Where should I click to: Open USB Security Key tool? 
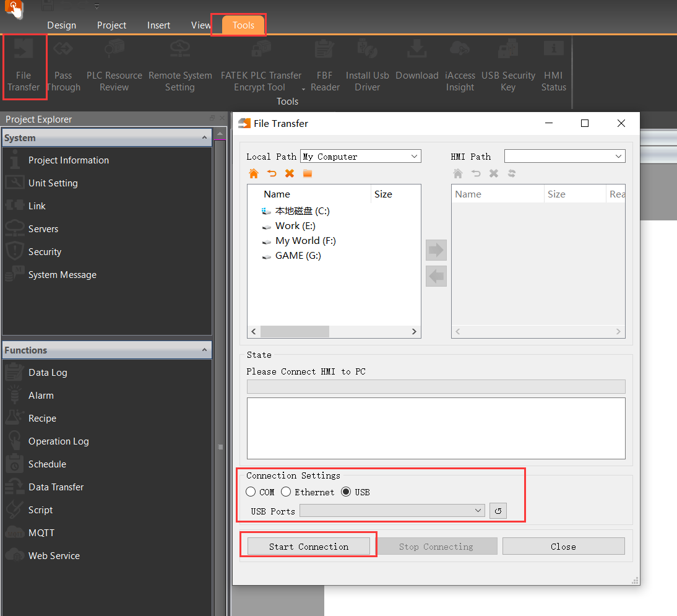point(508,66)
